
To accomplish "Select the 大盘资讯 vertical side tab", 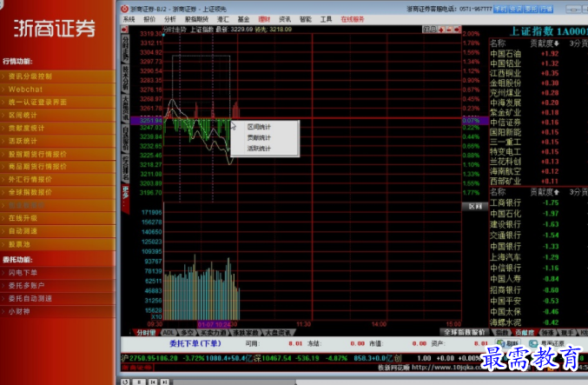I will [x=125, y=109].
